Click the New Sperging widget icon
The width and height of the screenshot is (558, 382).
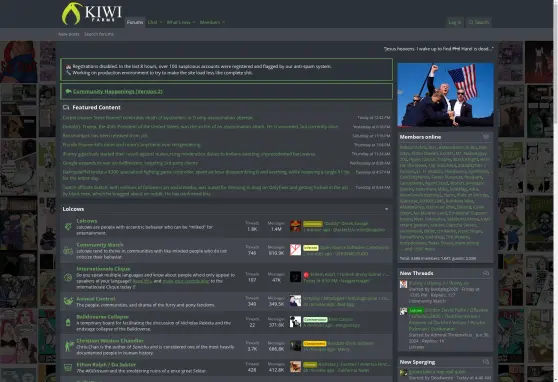point(486,362)
